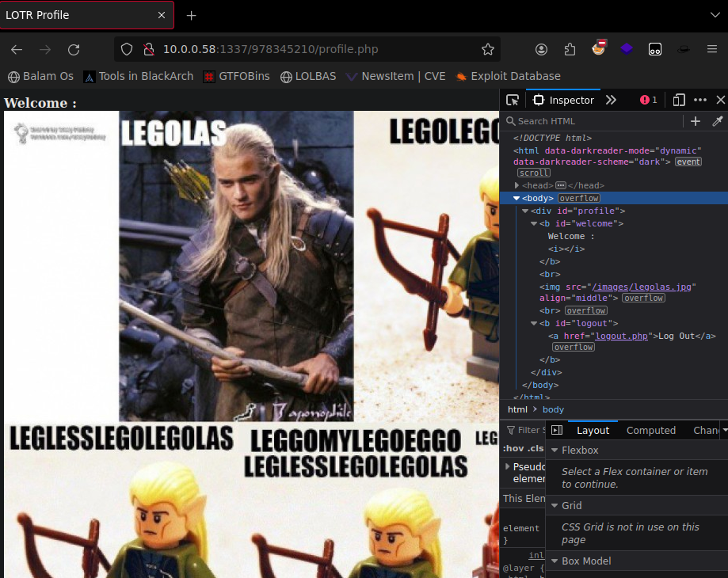The width and height of the screenshot is (728, 578).
Task: Activate the element picker tool
Action: pos(513,101)
